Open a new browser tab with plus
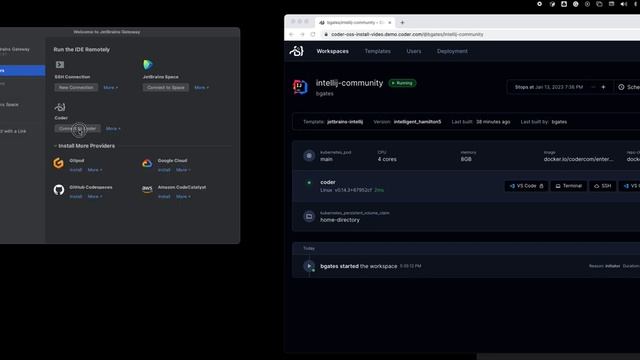This screenshot has width=640, height=360. click(x=402, y=22)
